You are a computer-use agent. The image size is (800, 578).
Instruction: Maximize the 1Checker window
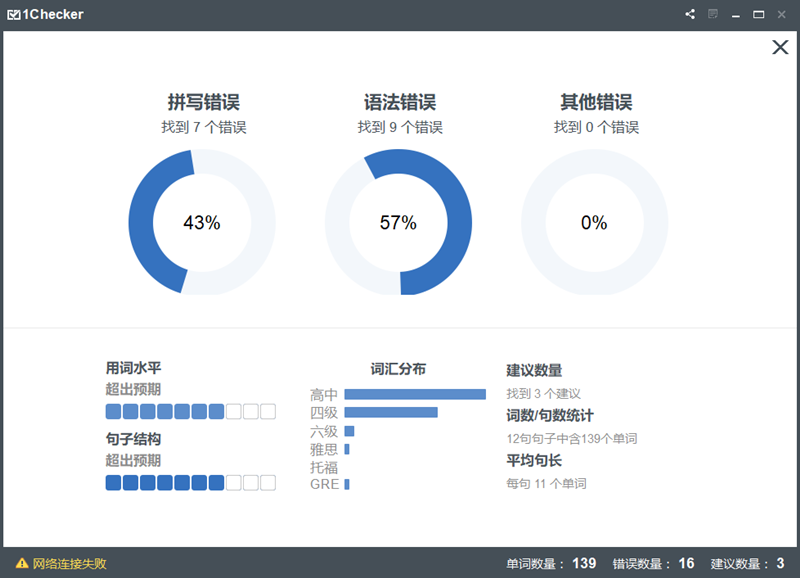pos(759,14)
